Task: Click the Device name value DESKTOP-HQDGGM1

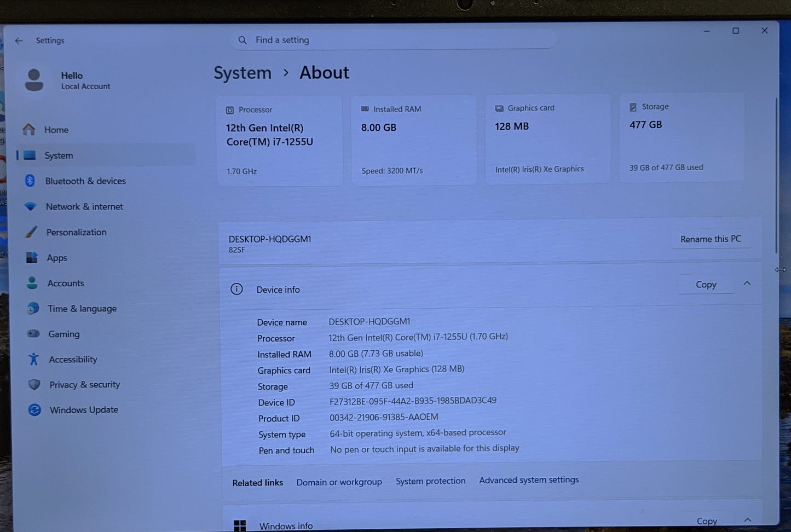Action: coord(369,321)
